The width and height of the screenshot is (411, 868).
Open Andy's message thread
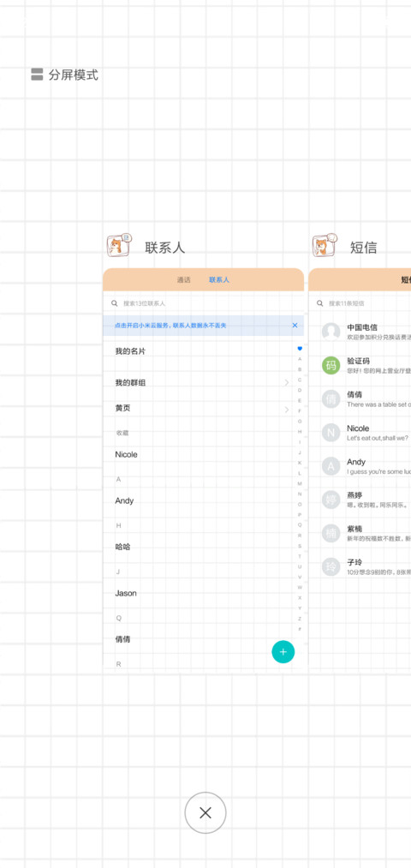coord(360,466)
